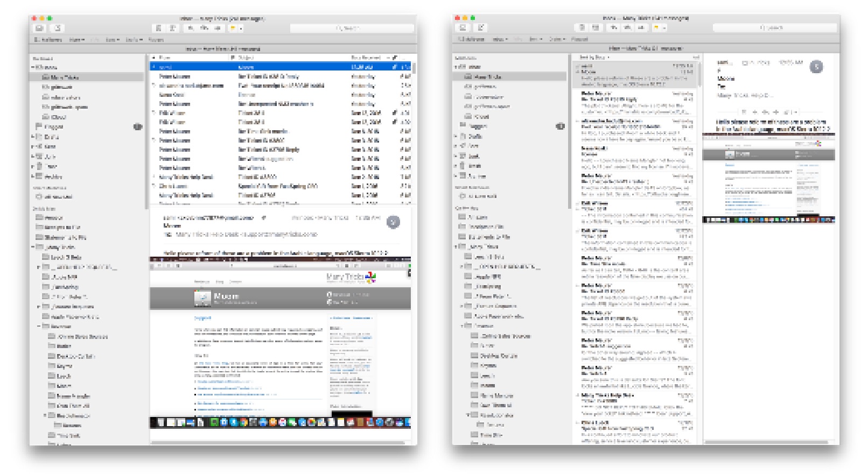Open flag color dropdown arrow in left window
The width and height of the screenshot is (868, 474).
pyautogui.click(x=241, y=28)
